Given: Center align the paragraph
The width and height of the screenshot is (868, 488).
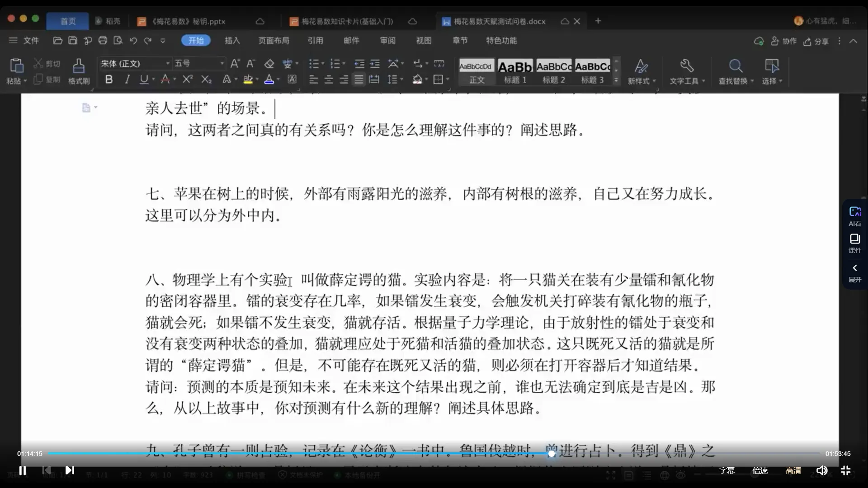Looking at the screenshot, I should pos(329,80).
